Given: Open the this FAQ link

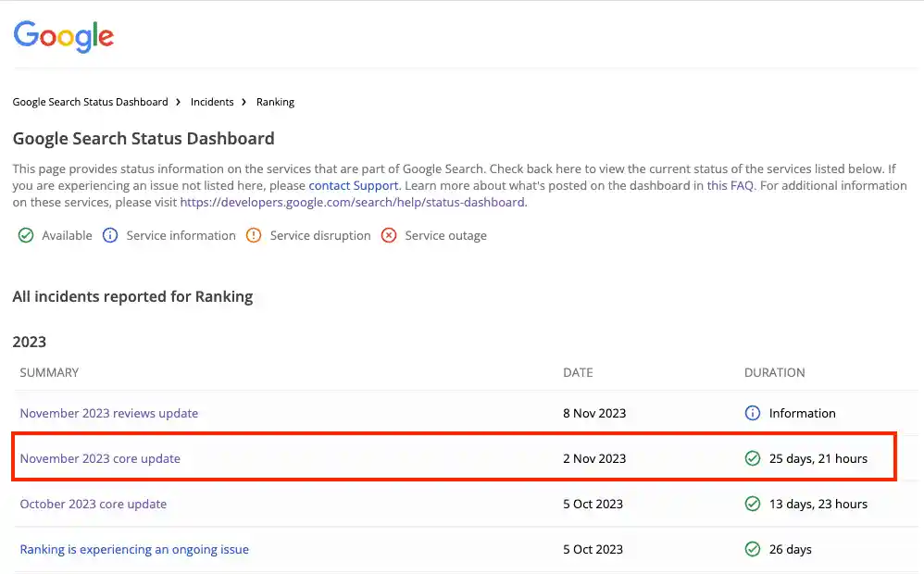Looking at the screenshot, I should coord(730,186).
